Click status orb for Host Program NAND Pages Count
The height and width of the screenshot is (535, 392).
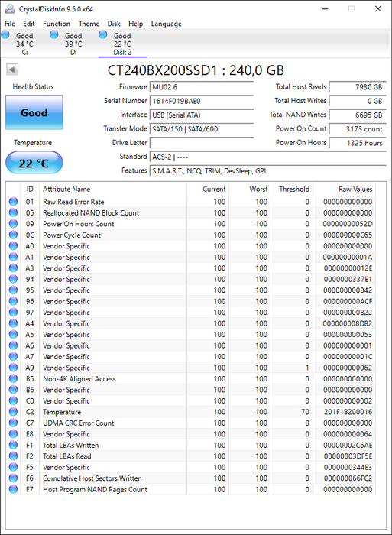tap(13, 489)
